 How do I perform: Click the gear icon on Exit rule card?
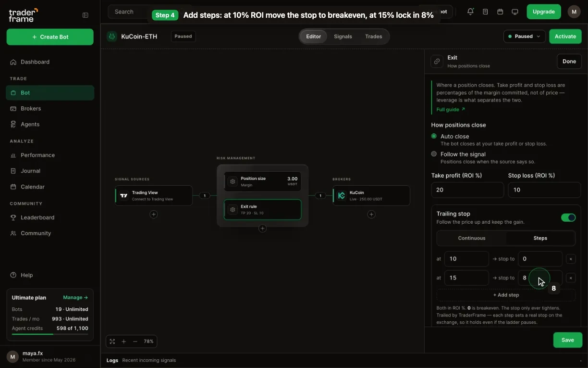[x=233, y=209]
